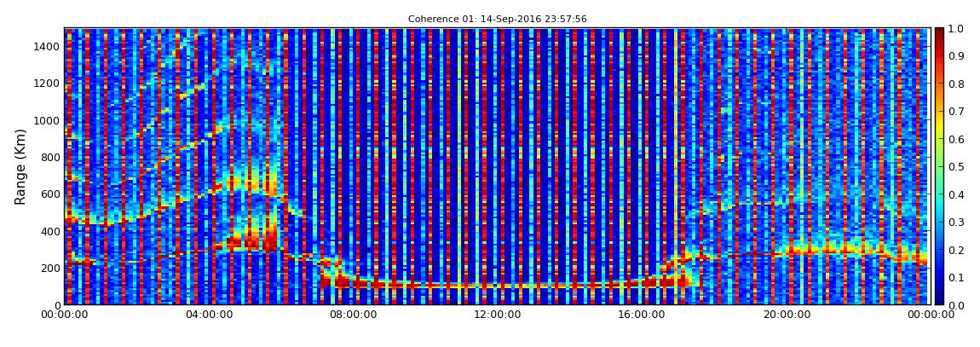Click the 12:00:00 time axis label
The image size is (980, 347).
[x=498, y=315]
